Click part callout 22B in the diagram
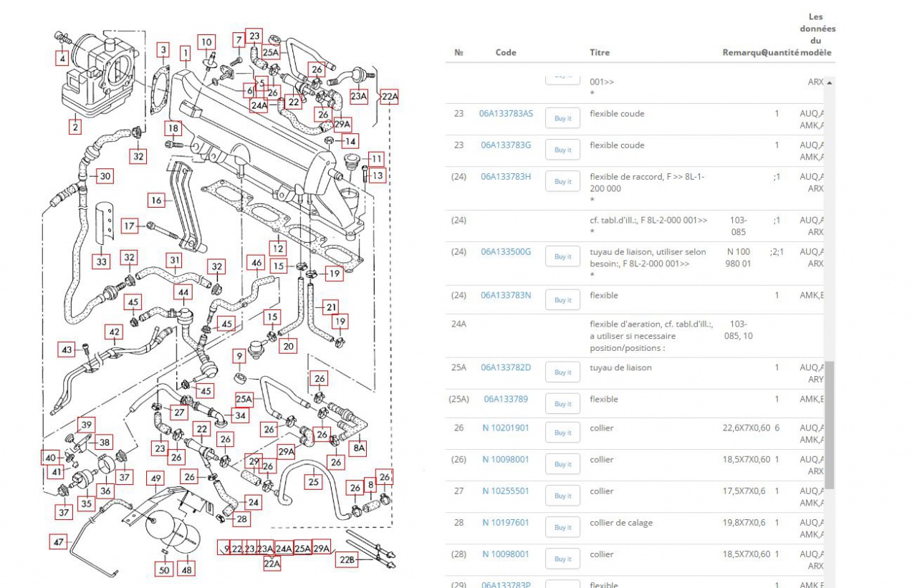The image size is (917, 588). tap(347, 560)
